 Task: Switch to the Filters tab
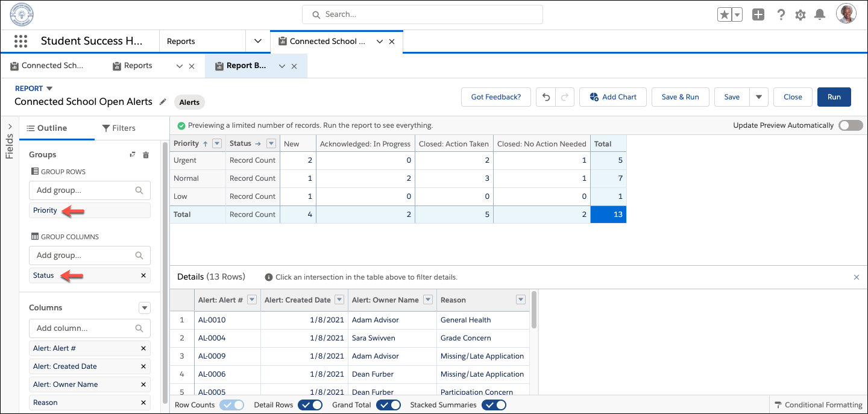click(x=119, y=128)
